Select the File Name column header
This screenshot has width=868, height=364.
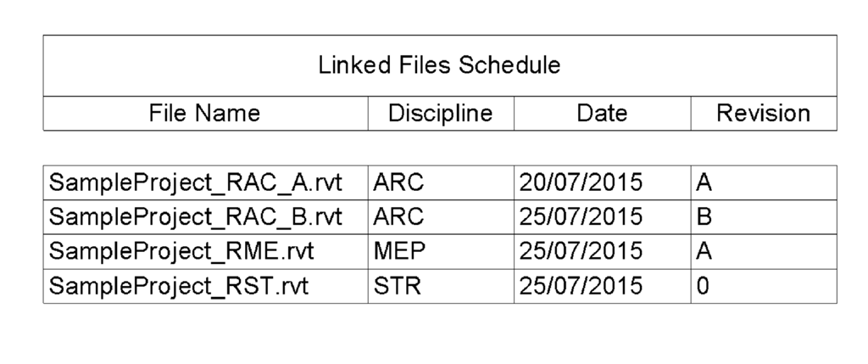pyautogui.click(x=205, y=114)
